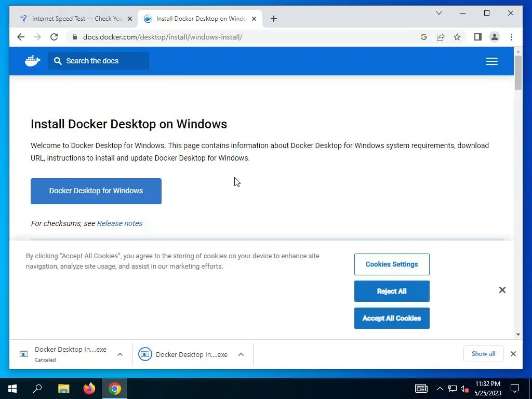The image size is (532, 399).
Task: Click the Google icon in address bar
Action: coord(424,37)
